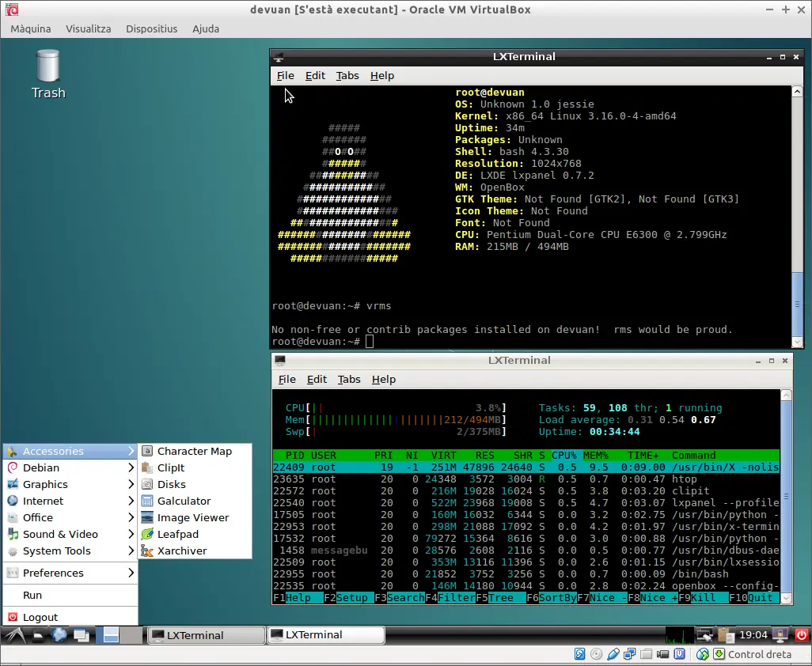Click second highlighted LXTerminal taskbar button
The width and height of the screenshot is (812, 666).
click(x=326, y=635)
